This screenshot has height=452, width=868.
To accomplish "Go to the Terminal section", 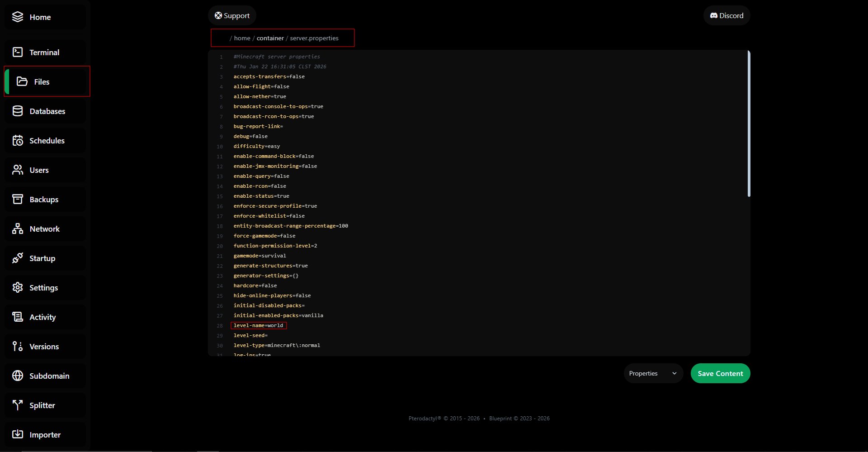I will pos(45,52).
